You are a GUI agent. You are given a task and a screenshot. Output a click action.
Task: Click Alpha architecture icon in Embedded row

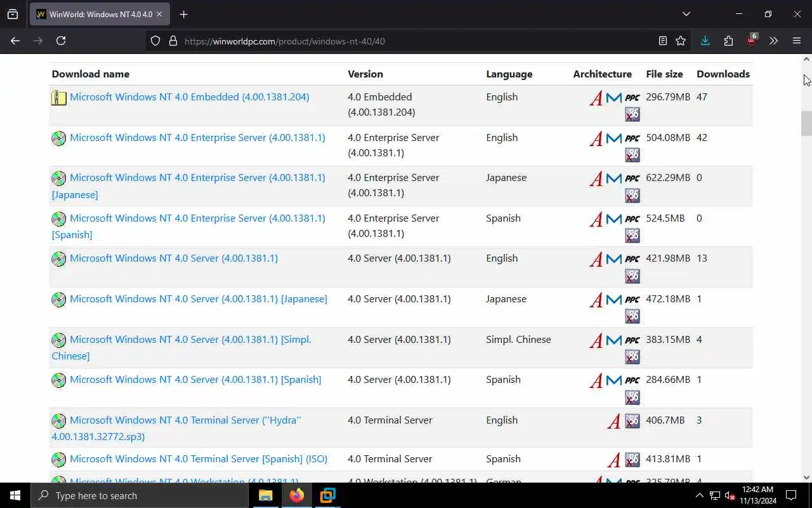point(596,98)
